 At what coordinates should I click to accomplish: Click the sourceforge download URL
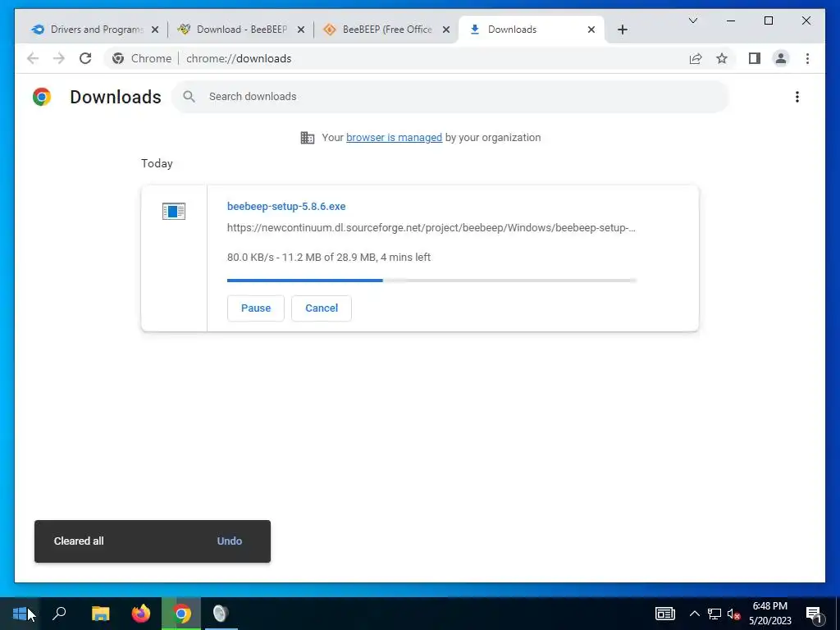(x=431, y=228)
